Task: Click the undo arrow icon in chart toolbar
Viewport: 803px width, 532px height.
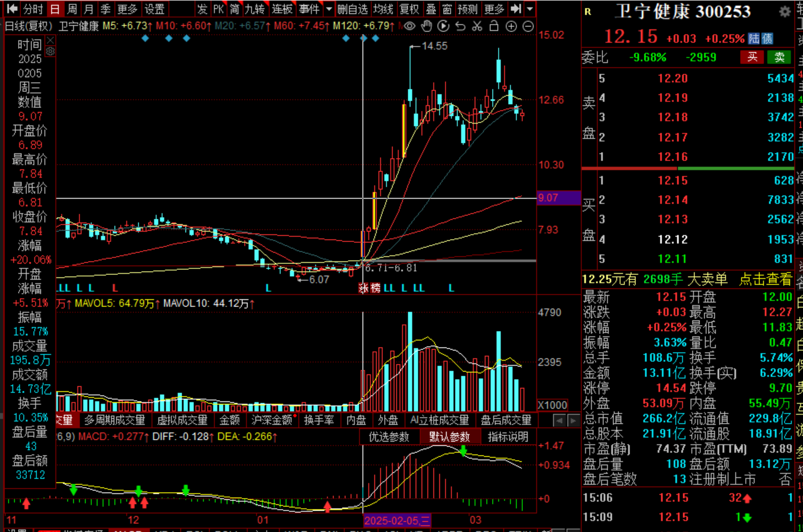Action: tap(461, 26)
